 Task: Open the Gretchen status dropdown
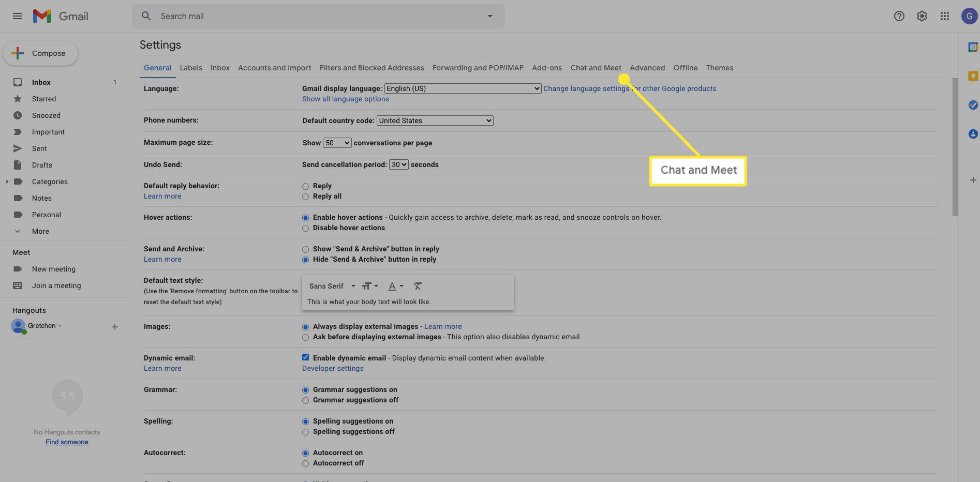pos(60,325)
